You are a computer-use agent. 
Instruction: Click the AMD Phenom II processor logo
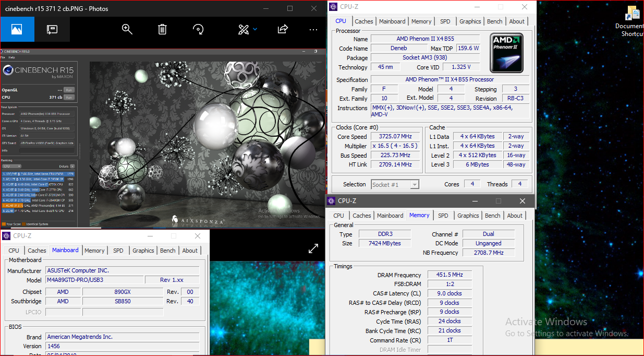[506, 53]
